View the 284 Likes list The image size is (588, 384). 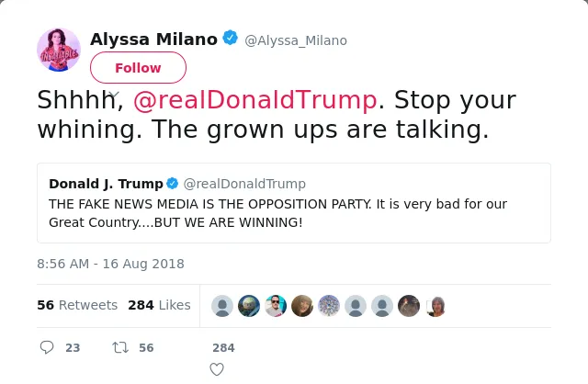click(159, 305)
